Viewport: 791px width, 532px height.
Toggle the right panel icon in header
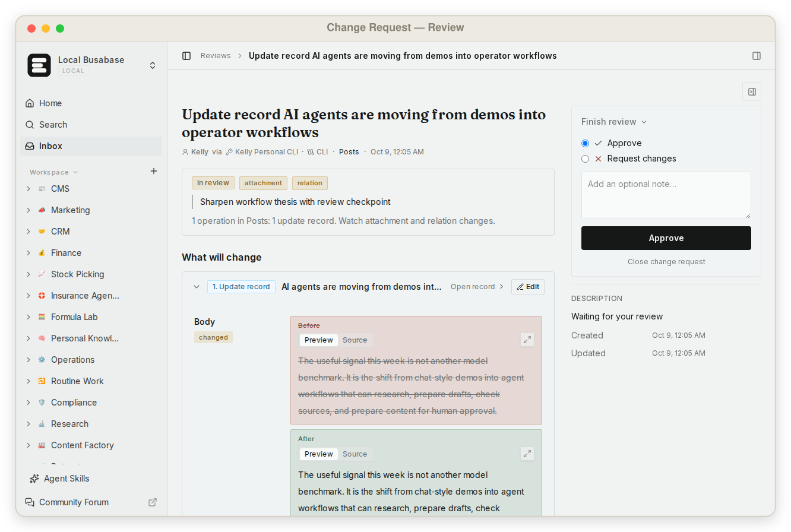(757, 56)
